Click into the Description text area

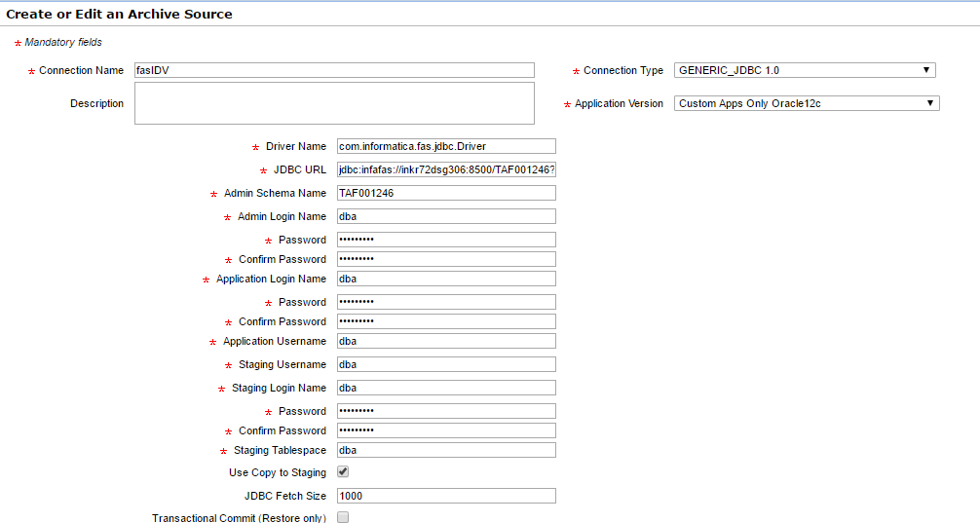[x=334, y=103]
